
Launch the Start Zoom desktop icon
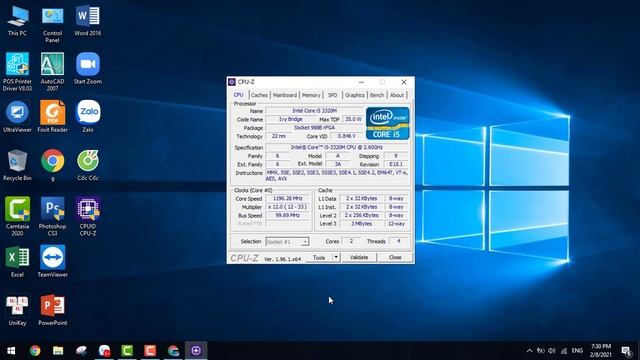(x=88, y=69)
